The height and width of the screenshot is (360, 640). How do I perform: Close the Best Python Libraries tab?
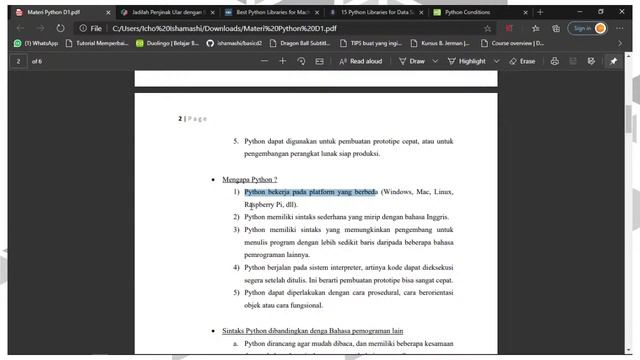(x=317, y=13)
